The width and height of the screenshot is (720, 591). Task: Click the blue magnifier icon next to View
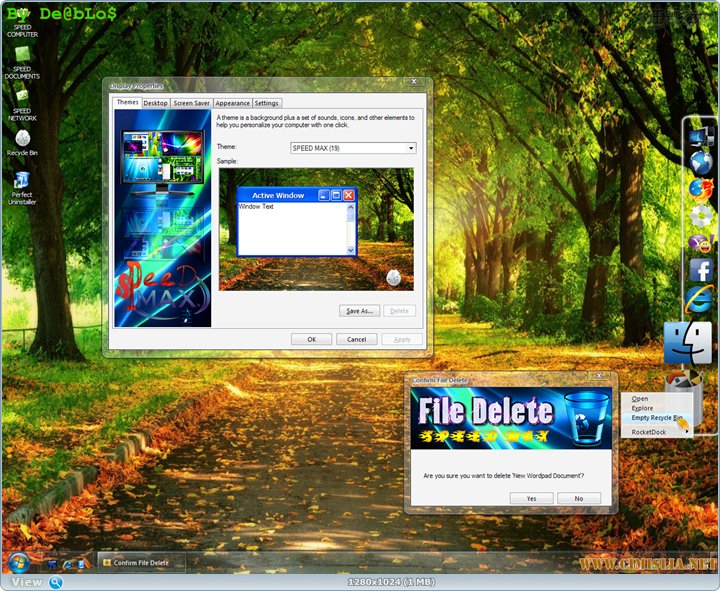[x=56, y=582]
